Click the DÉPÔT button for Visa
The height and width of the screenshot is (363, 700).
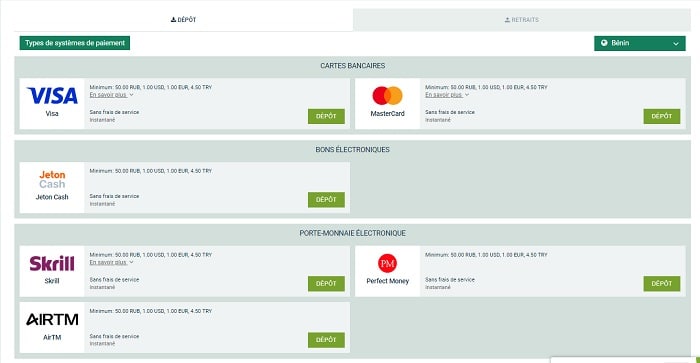coord(326,116)
